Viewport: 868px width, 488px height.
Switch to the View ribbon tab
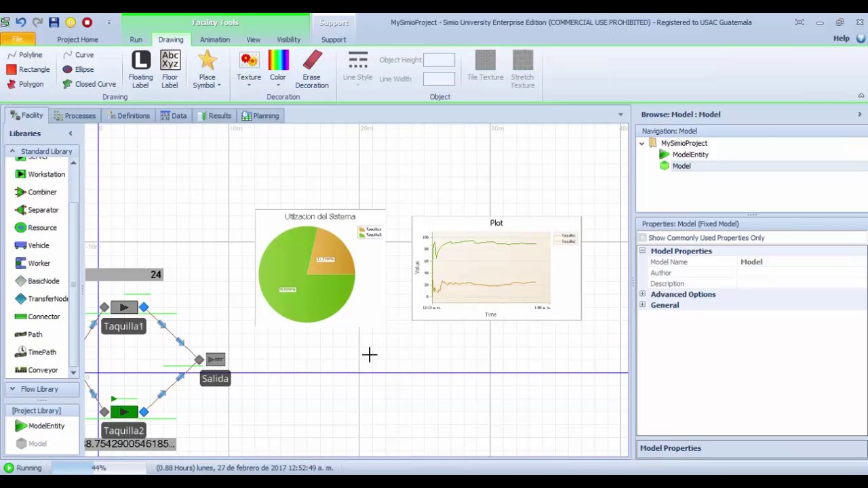(x=254, y=40)
